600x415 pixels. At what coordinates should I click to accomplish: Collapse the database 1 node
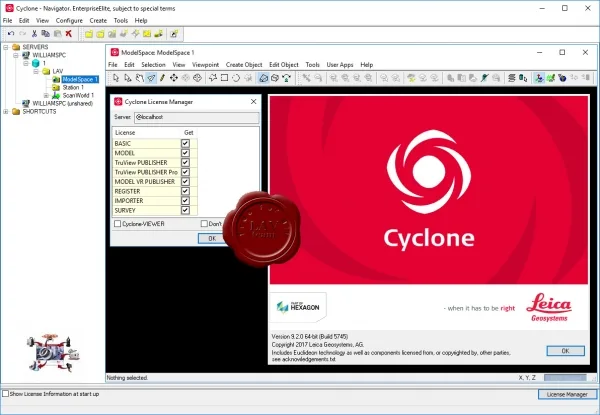[x=26, y=63]
